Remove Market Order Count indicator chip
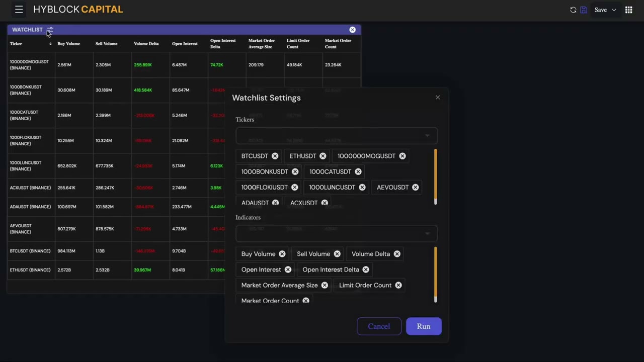 coord(305,301)
